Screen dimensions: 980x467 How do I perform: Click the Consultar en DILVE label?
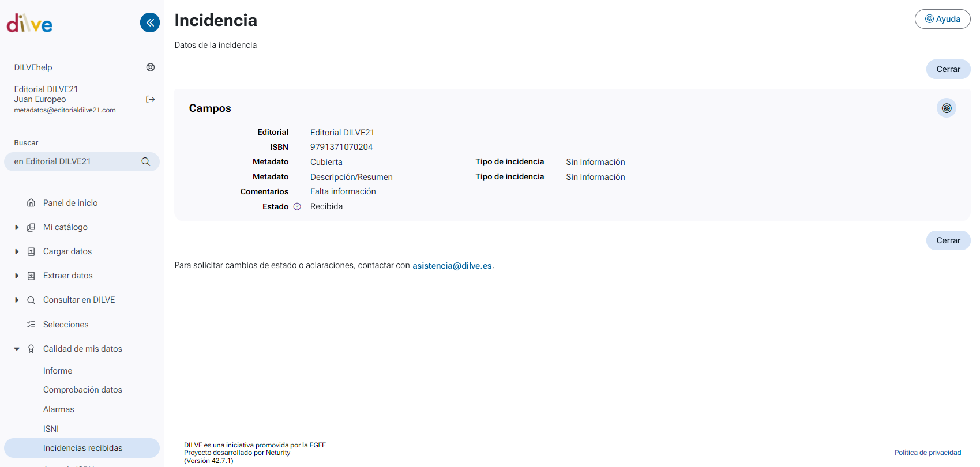coord(79,300)
